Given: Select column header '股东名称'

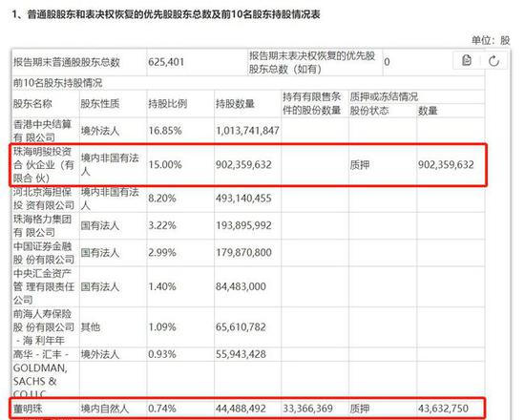Looking at the screenshot, I should point(32,104).
